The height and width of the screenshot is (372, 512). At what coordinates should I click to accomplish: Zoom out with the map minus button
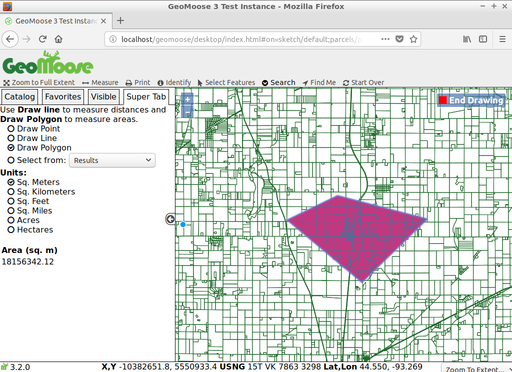point(187,112)
